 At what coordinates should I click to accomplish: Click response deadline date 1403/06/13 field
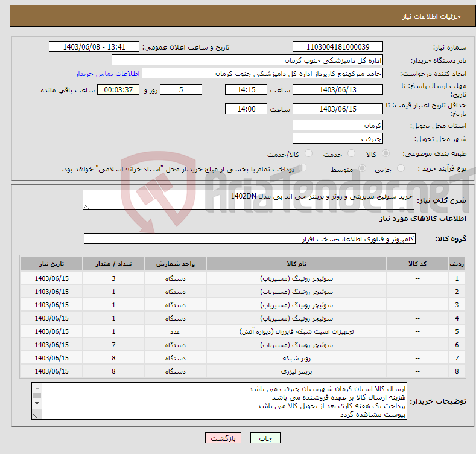338,89
